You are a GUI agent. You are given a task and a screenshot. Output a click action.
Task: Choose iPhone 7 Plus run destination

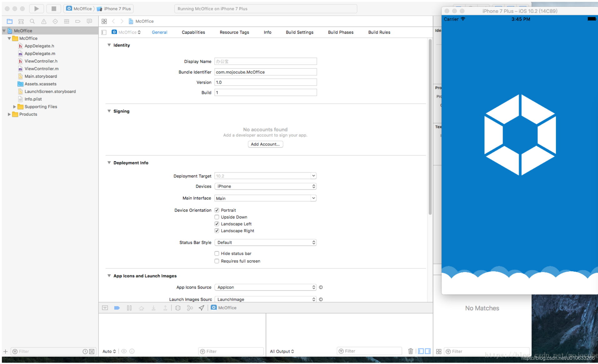pyautogui.click(x=114, y=9)
